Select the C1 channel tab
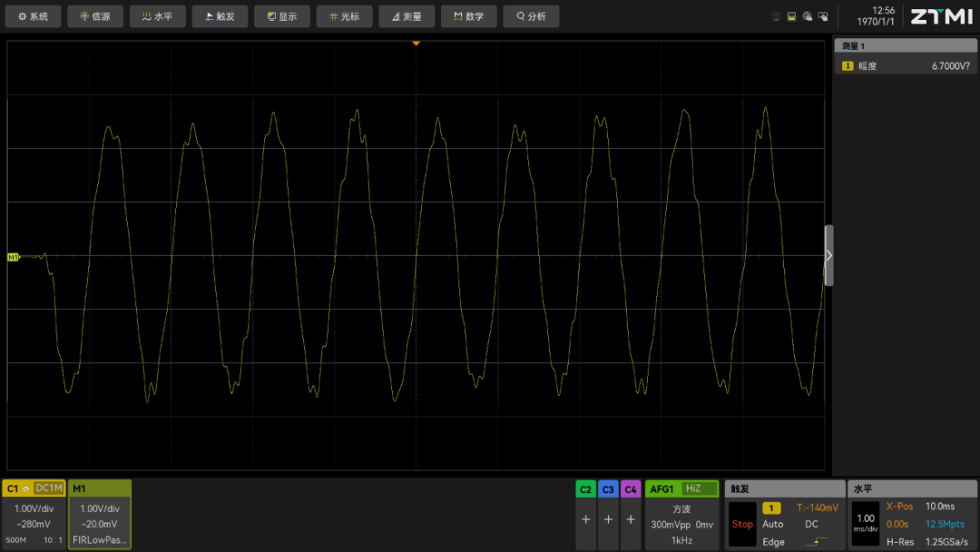Viewport: 980px width, 552px height. (x=13, y=488)
